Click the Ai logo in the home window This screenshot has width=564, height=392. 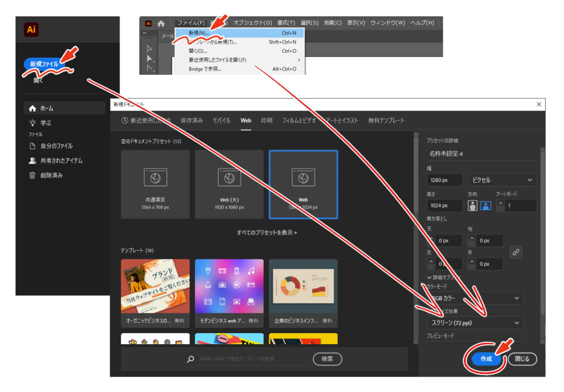coord(31,30)
